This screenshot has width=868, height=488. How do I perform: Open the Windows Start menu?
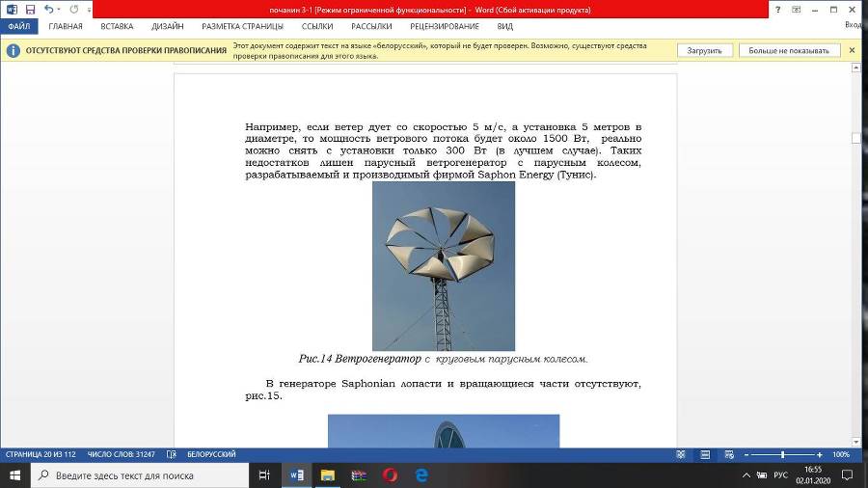click(x=14, y=475)
